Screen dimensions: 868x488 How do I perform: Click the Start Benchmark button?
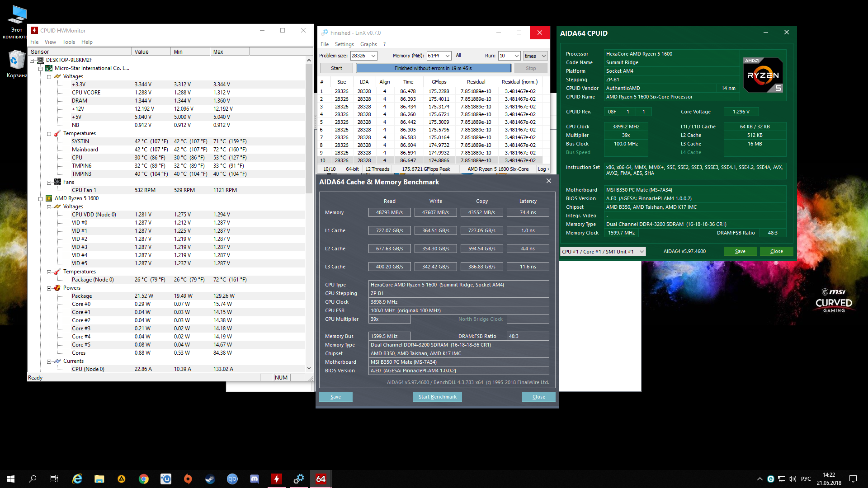[x=437, y=397]
